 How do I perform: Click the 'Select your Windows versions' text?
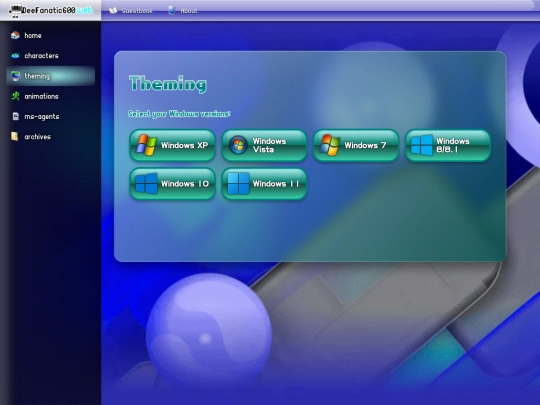click(x=179, y=114)
